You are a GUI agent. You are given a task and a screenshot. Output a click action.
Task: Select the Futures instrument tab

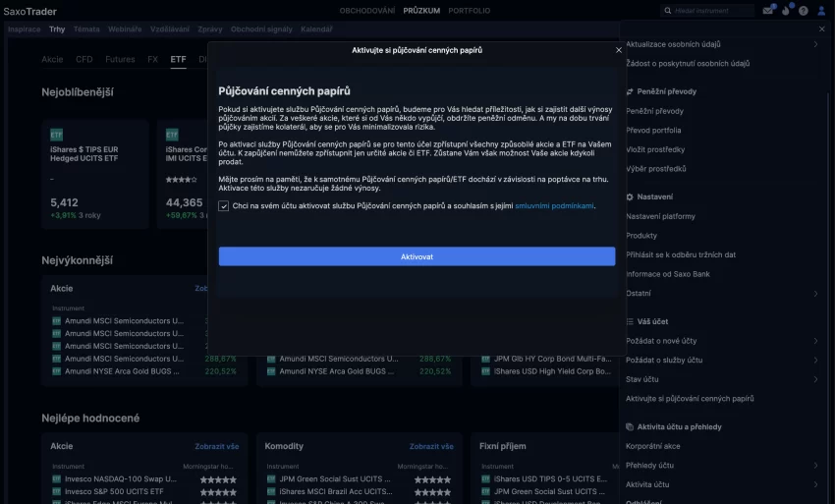(120, 59)
